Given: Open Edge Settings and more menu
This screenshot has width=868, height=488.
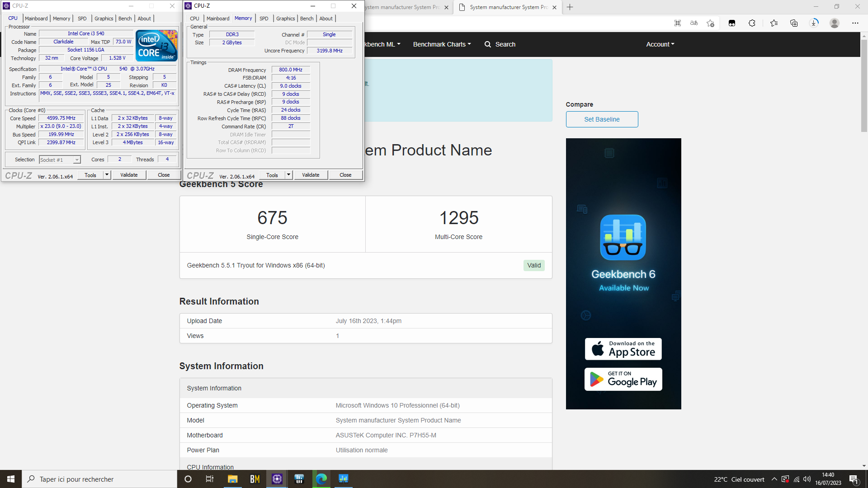Looking at the screenshot, I should click(x=855, y=23).
